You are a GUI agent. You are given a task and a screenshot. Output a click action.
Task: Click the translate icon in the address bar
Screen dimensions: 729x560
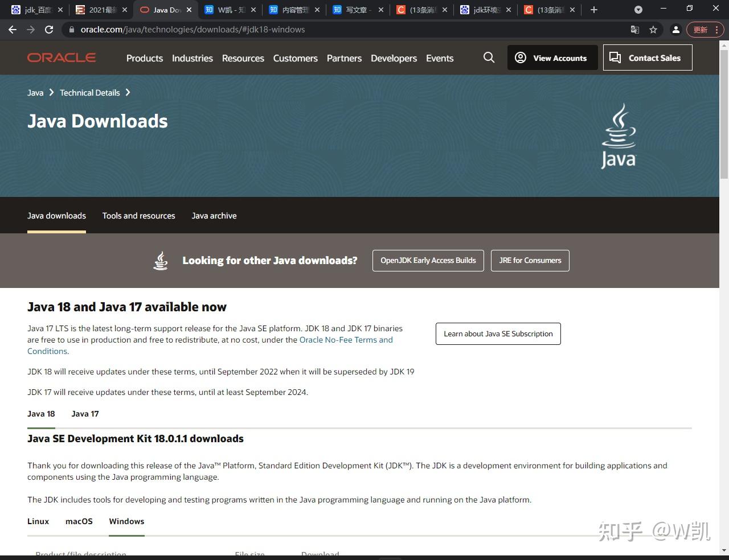634,29
